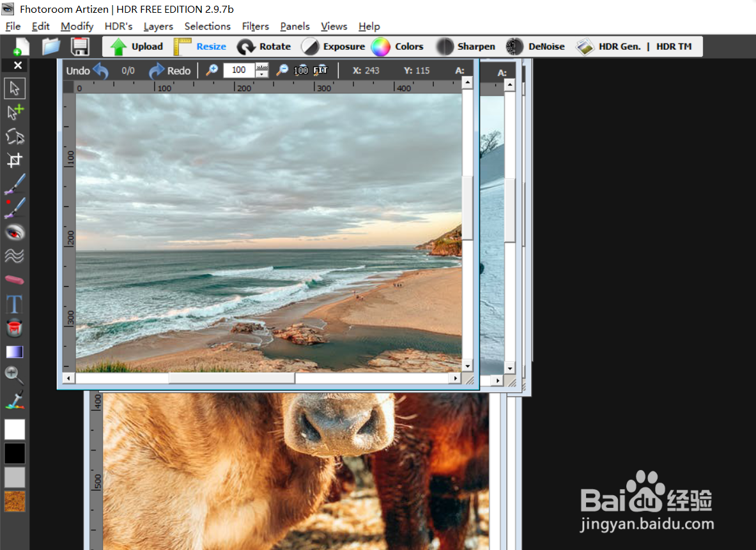Open the Panels menu
Image resolution: width=756 pixels, height=550 pixels.
pyautogui.click(x=295, y=27)
